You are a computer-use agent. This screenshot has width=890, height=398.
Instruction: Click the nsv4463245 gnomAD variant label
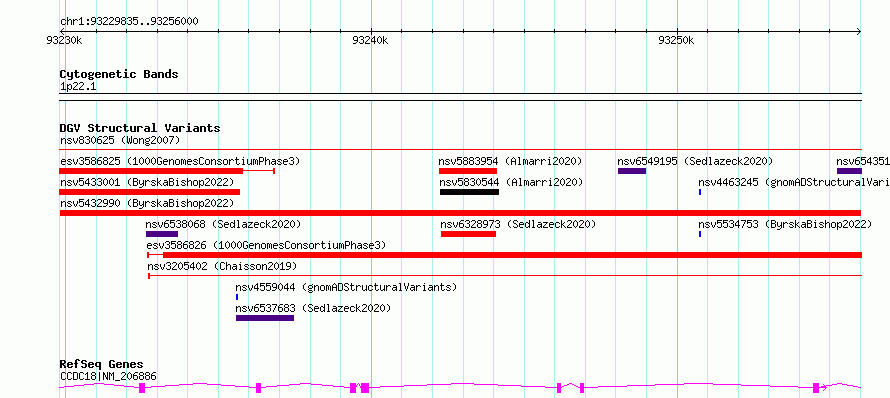[794, 182]
